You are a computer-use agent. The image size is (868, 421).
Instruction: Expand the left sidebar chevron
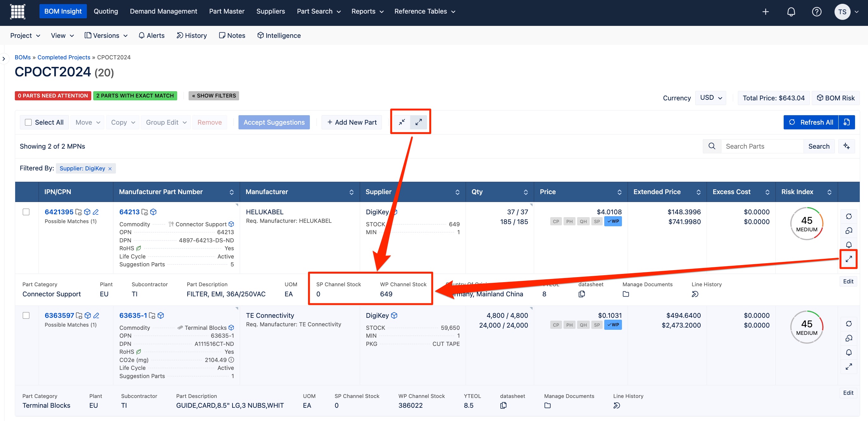coord(4,59)
